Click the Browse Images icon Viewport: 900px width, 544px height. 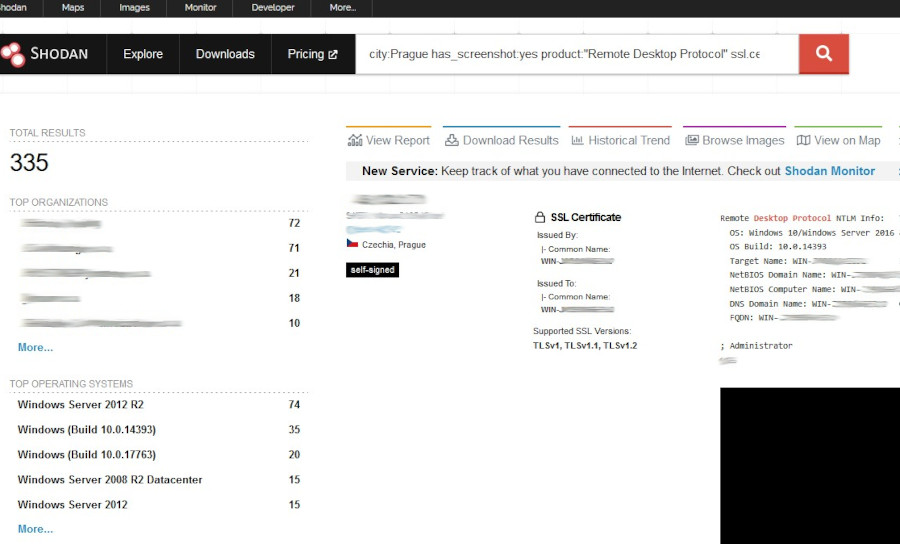click(x=692, y=140)
